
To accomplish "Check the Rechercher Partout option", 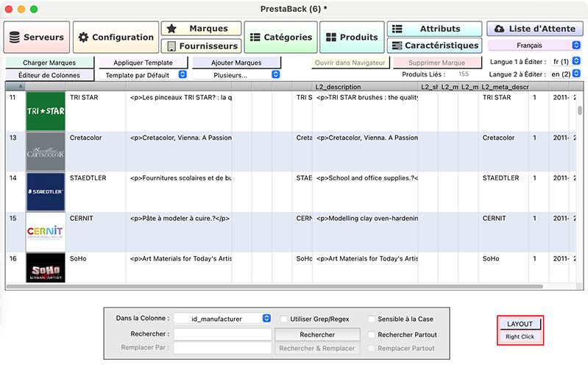I will click(x=372, y=335).
